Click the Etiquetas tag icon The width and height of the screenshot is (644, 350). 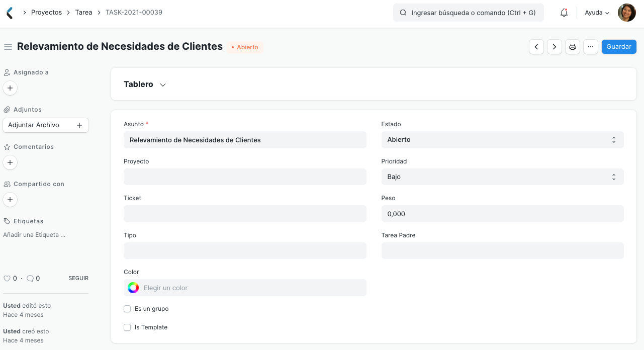click(7, 221)
